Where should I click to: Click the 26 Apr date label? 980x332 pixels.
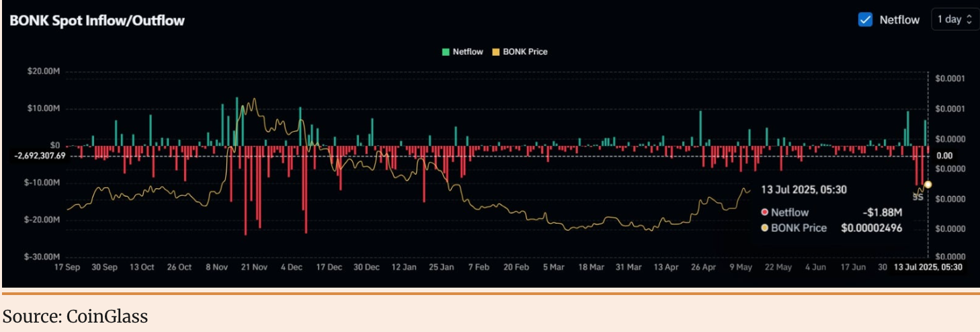pos(704,267)
